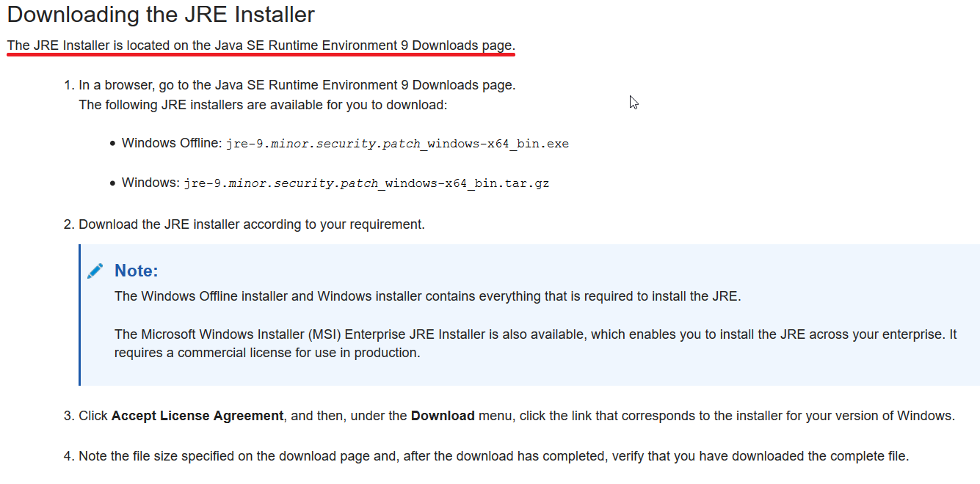Viewport: 980px width, 484px height.
Task: Click the MSI Enterprise JRE Installer paragraph
Action: (x=534, y=334)
